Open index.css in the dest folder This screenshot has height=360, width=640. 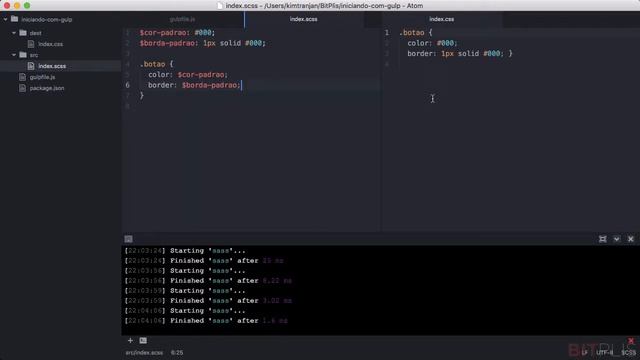(x=51, y=44)
